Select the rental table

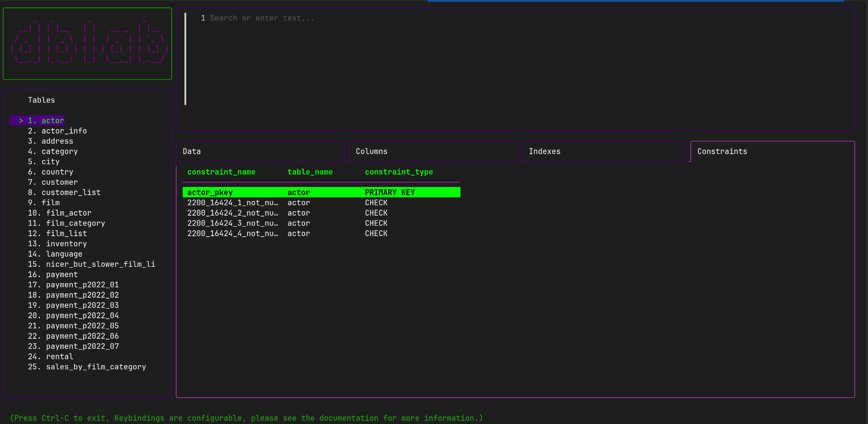pyautogui.click(x=51, y=357)
